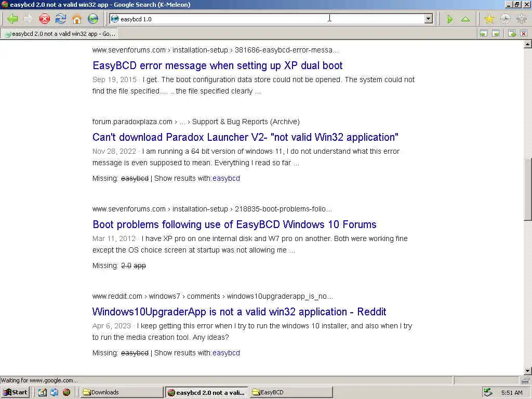Switch to the 'easybcd 2.0 not a vali...' taskbar button

(x=206, y=392)
